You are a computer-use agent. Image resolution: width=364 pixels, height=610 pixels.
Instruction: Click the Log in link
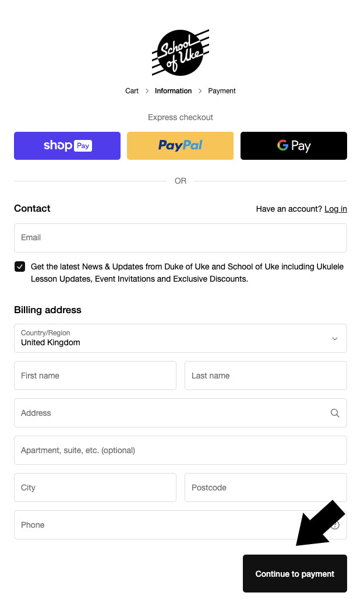(335, 209)
